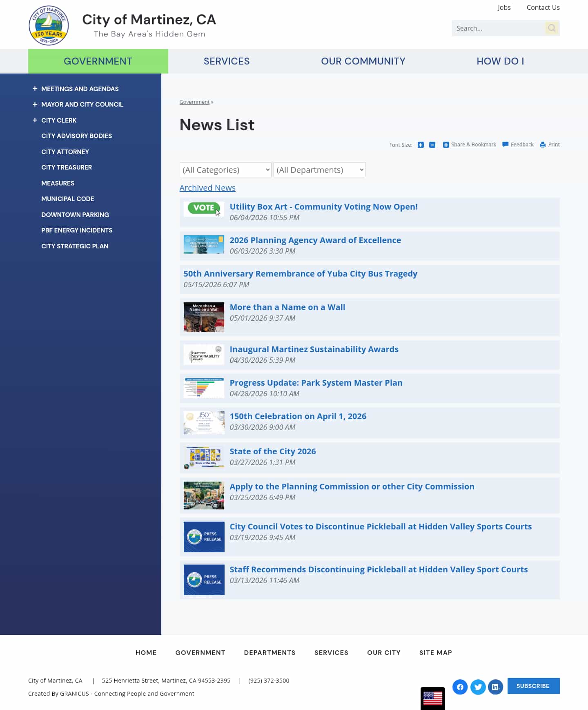
Task: Click the Share & Bookmark plus icon
Action: [446, 145]
